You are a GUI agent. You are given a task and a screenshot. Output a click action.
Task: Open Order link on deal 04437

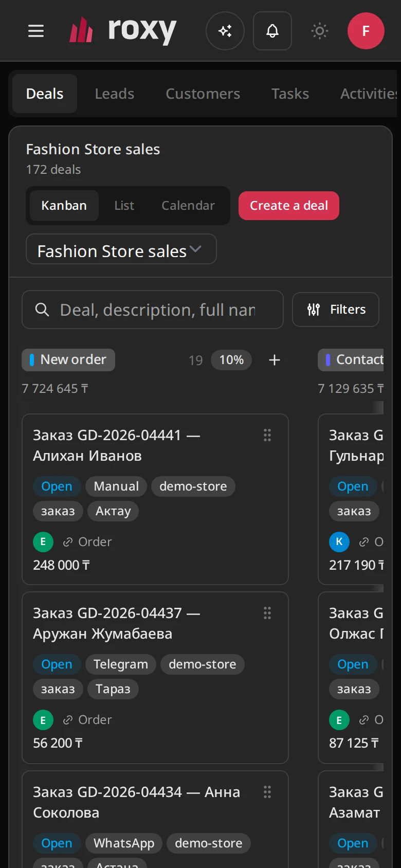(87, 720)
